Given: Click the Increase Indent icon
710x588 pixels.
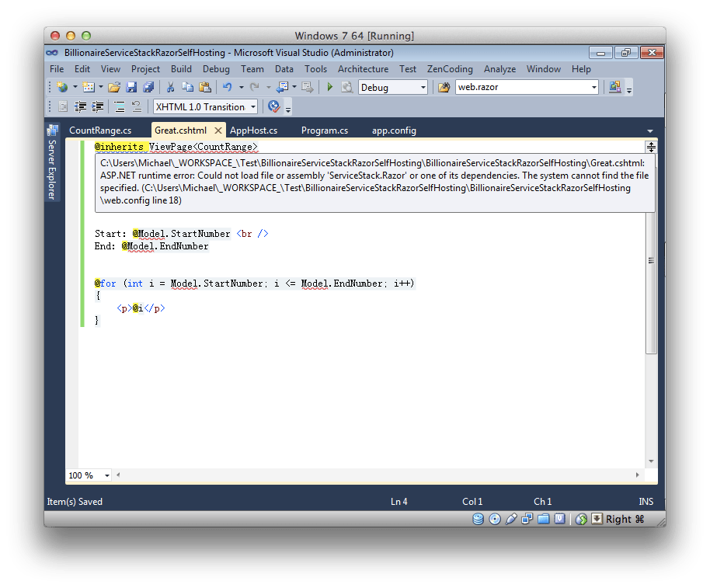Looking at the screenshot, I should click(x=97, y=107).
